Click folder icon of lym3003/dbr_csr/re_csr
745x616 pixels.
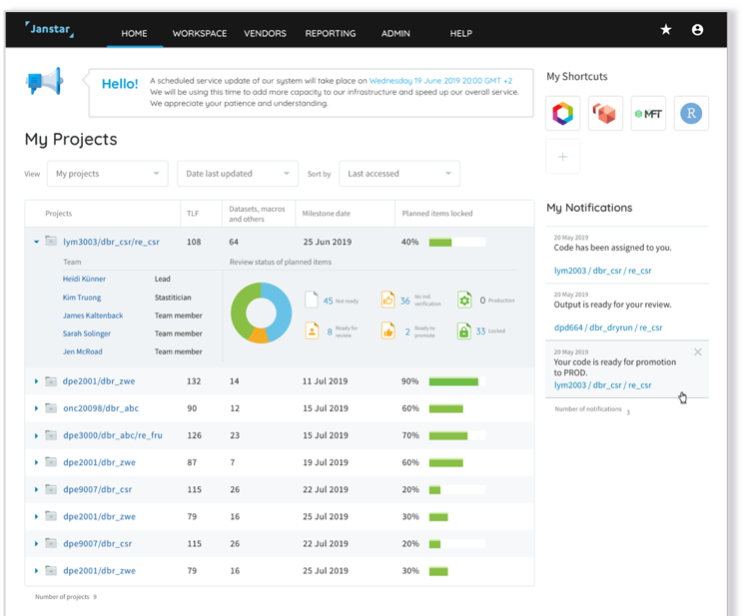[51, 241]
